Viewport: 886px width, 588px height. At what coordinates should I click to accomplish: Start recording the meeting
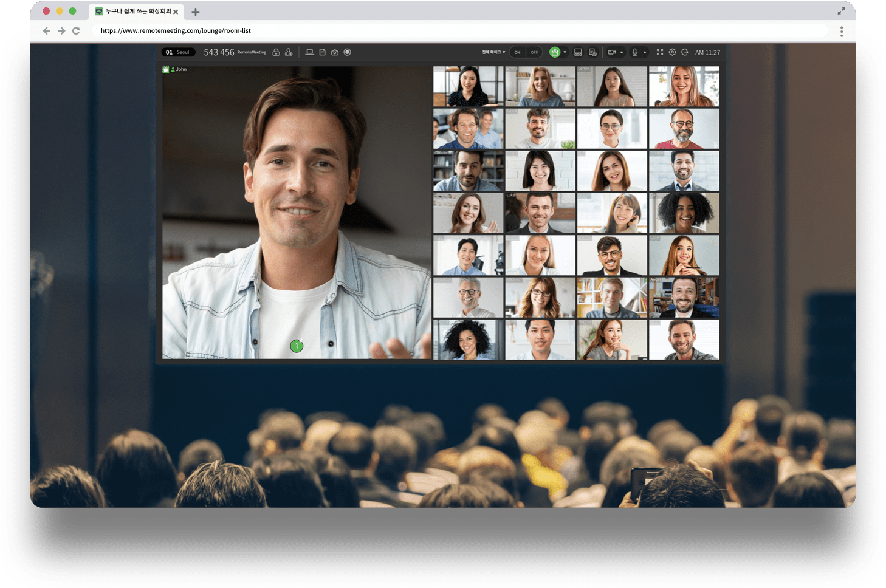click(348, 52)
